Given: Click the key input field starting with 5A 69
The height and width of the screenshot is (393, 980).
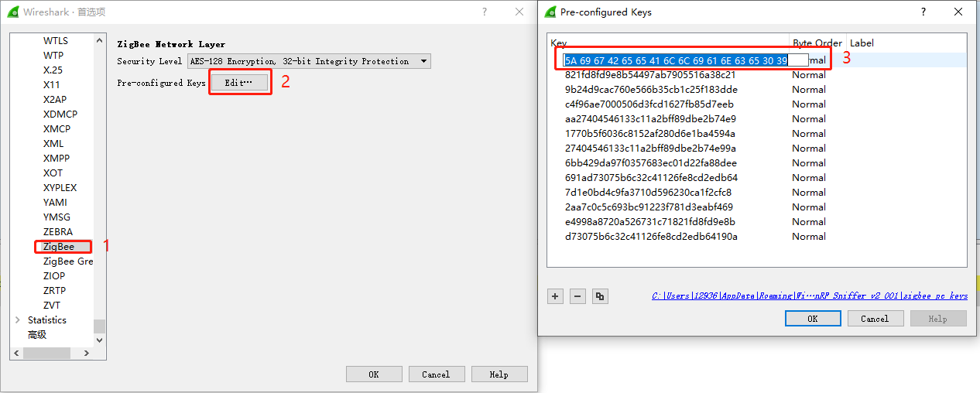Looking at the screenshot, I should [686, 60].
